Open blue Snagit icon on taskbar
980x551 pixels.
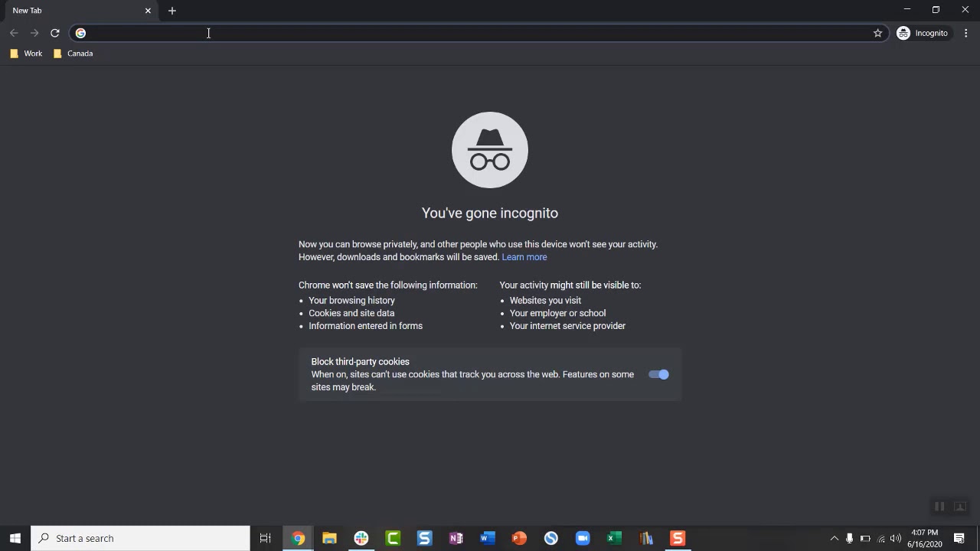[424, 538]
